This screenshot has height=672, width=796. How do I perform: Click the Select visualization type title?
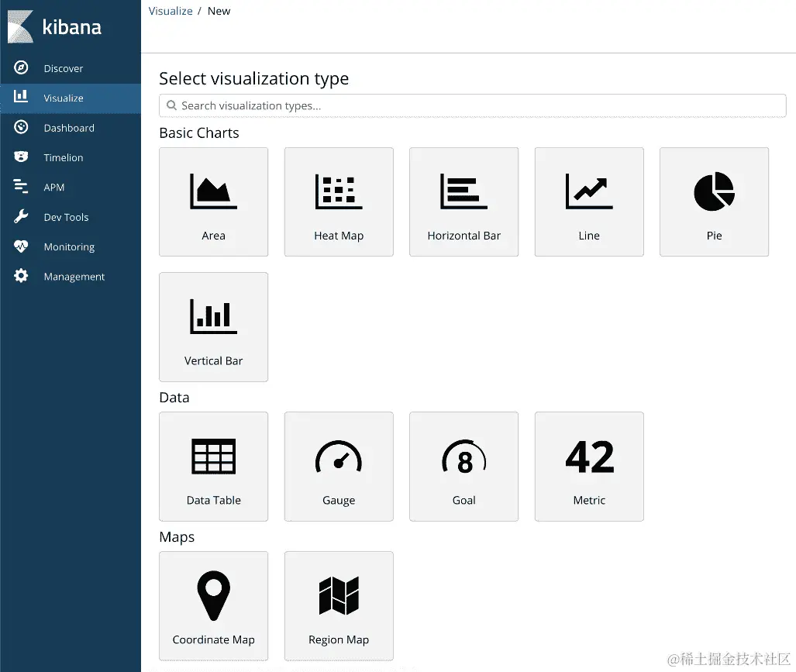[253, 78]
